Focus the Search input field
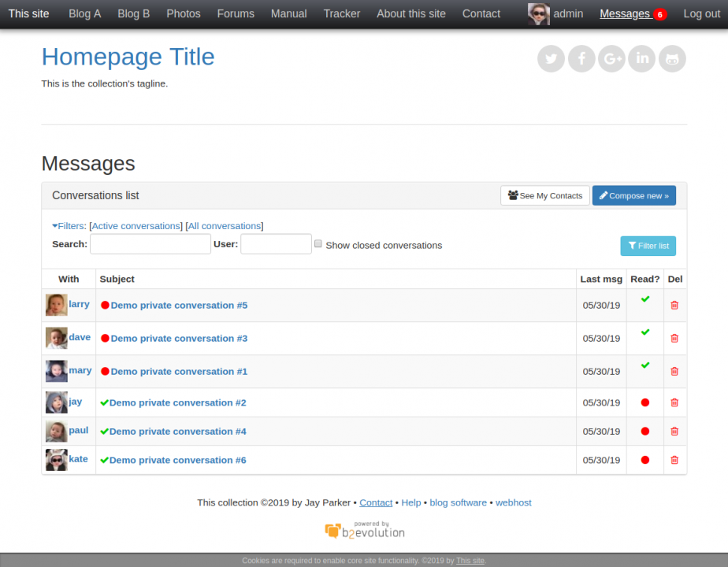728x567 pixels. (150, 244)
